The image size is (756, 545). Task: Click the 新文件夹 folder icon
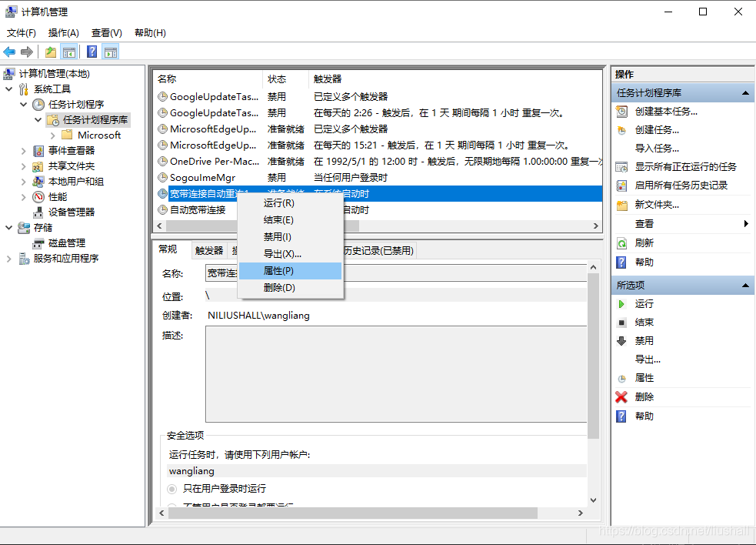pos(622,206)
